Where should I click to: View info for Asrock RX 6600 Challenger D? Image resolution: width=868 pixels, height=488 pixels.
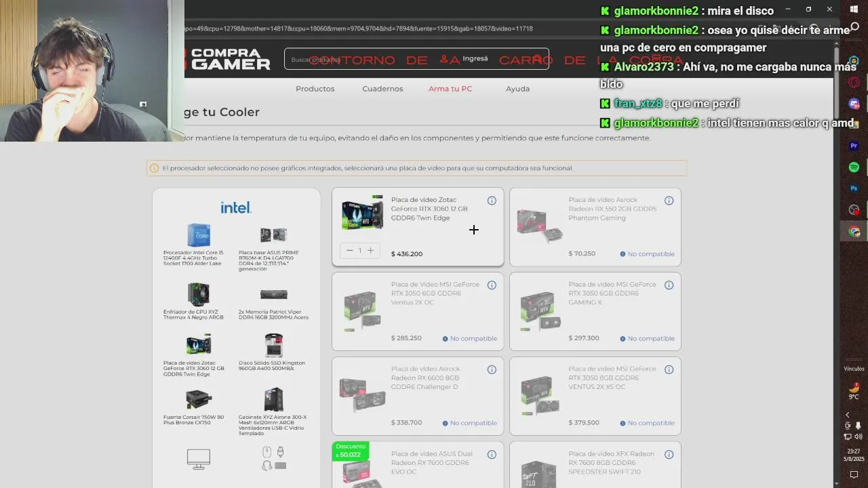(x=492, y=370)
